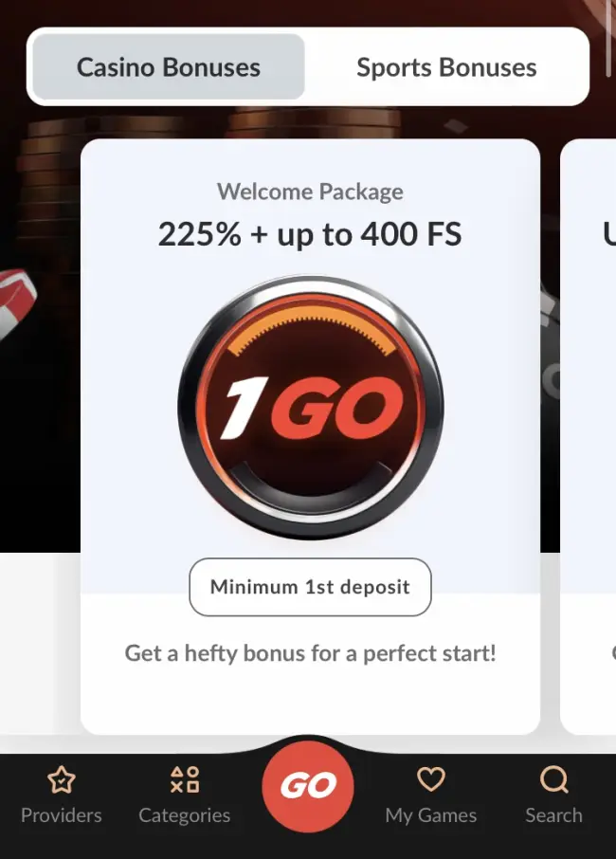Click Minimum 1st deposit button
This screenshot has width=616, height=859.
(x=311, y=587)
